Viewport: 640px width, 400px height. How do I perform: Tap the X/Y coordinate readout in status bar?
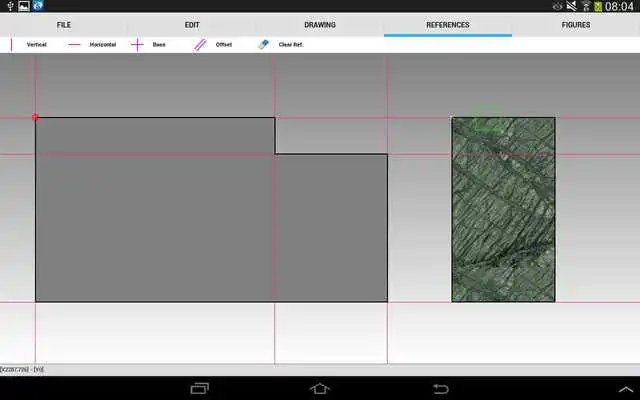(22, 369)
